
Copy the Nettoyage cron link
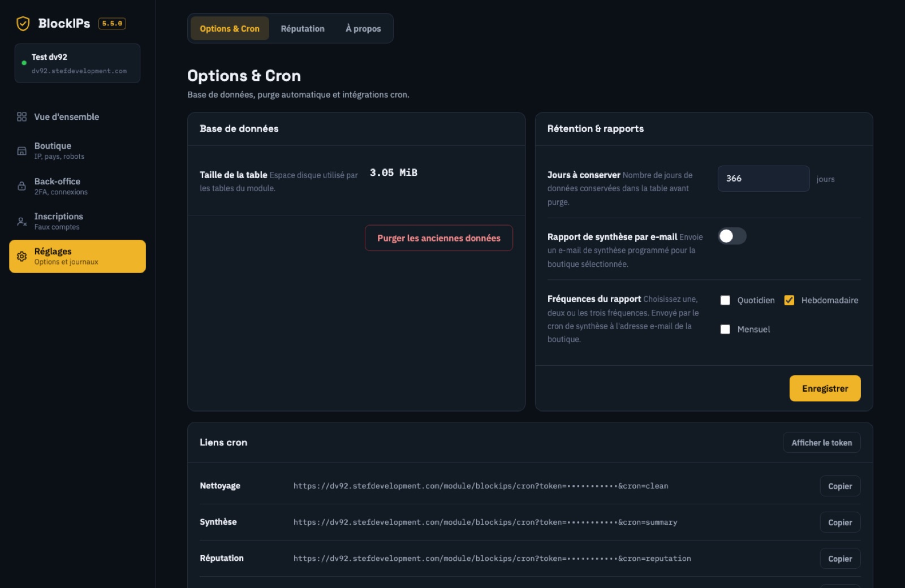pos(840,486)
